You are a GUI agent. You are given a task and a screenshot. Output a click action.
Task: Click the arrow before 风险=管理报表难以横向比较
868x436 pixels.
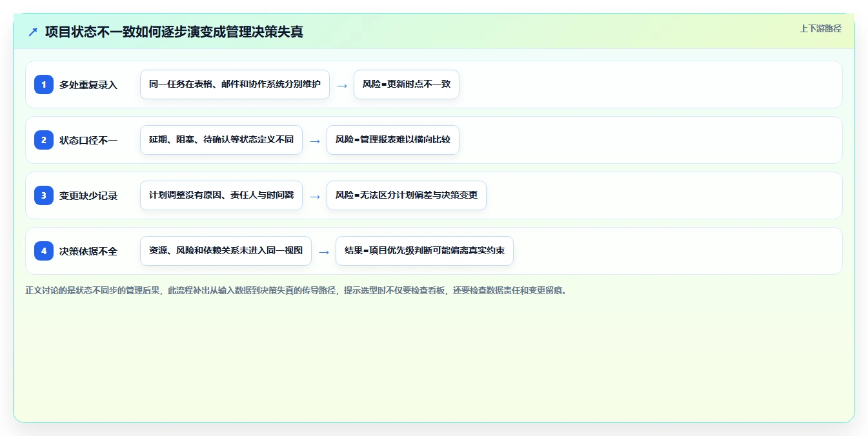(315, 141)
